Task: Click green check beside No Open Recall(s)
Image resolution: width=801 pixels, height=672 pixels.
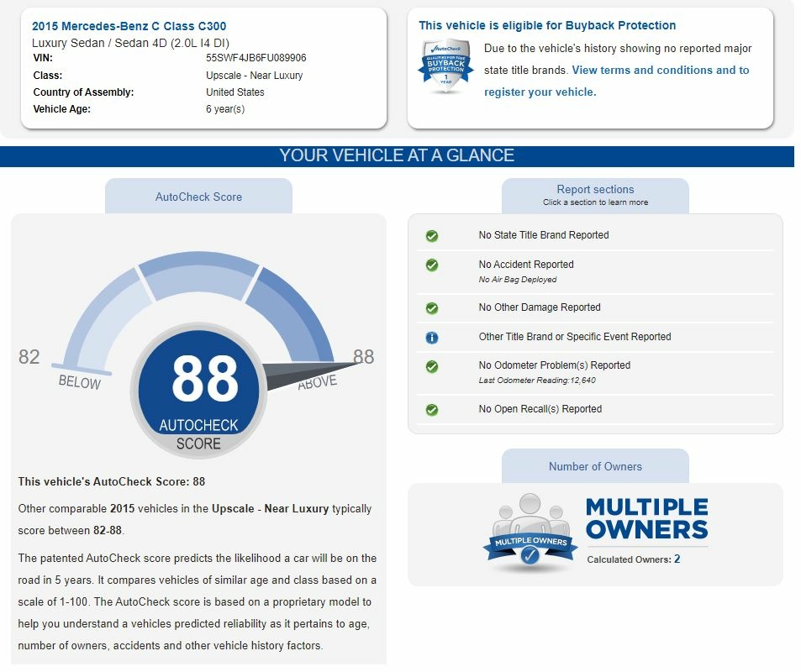Action: [432, 410]
